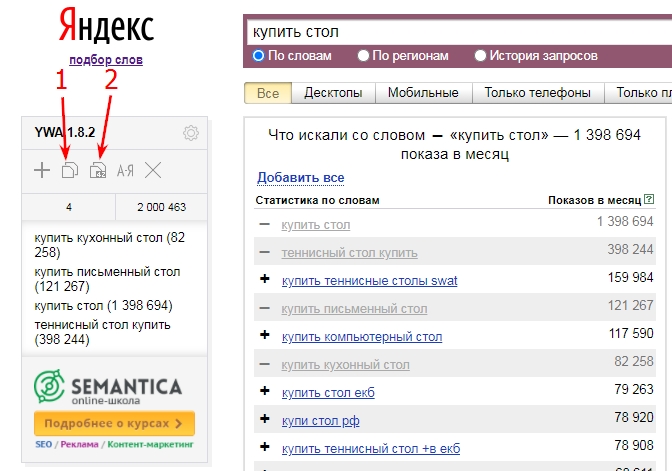Screen dimensions: 672x471
Task: Open the 'купить стол екб' link
Action: click(328, 393)
